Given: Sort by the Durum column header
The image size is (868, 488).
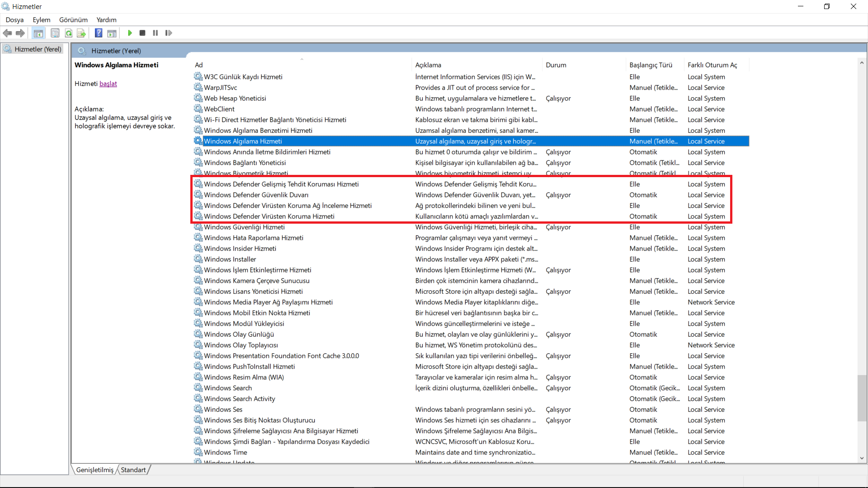Looking at the screenshot, I should click(x=584, y=65).
